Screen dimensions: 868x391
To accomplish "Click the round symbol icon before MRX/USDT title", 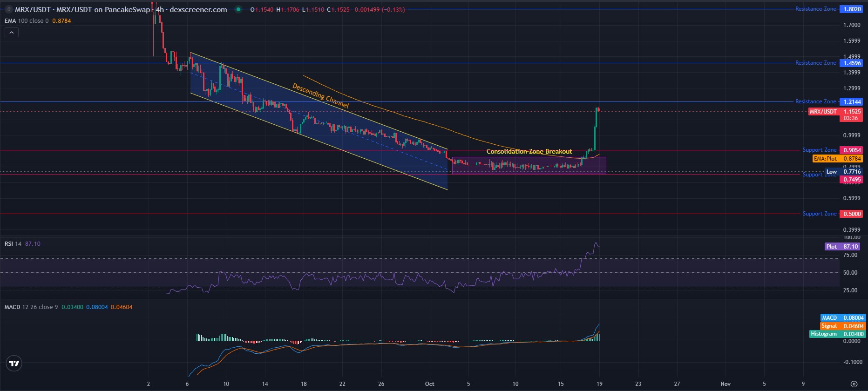I will click(8, 9).
